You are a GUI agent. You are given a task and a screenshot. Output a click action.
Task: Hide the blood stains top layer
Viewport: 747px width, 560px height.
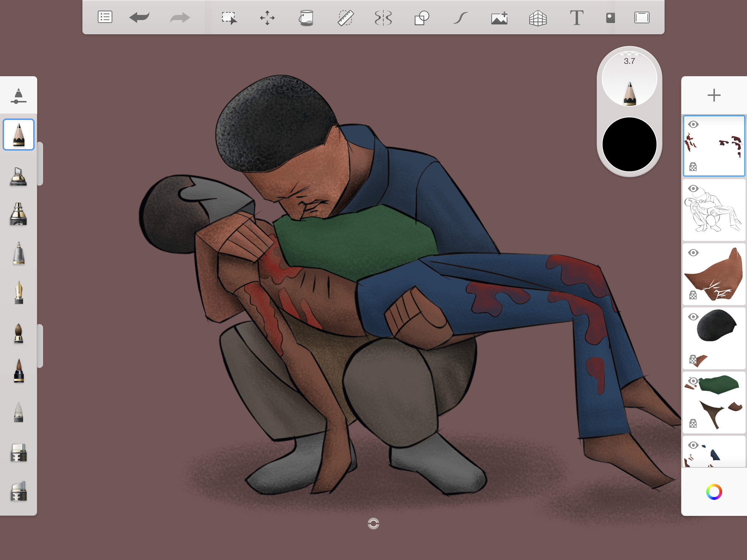pyautogui.click(x=693, y=124)
